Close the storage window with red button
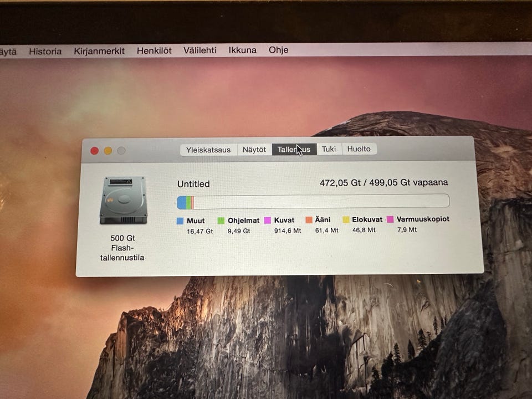The width and height of the screenshot is (532, 399). click(95, 151)
